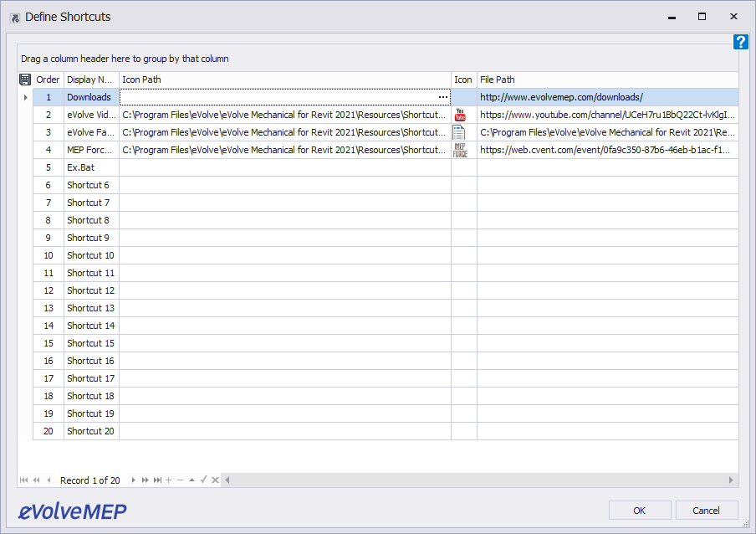
Task: Go to previous page in navigator
Action: pos(36,480)
